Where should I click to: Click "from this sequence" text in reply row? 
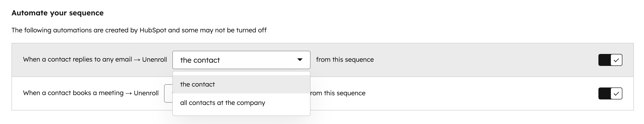pos(345,60)
